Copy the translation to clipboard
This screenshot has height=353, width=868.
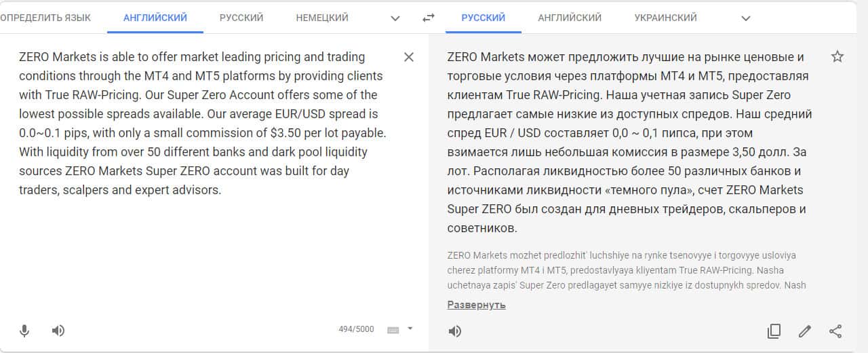tap(774, 331)
